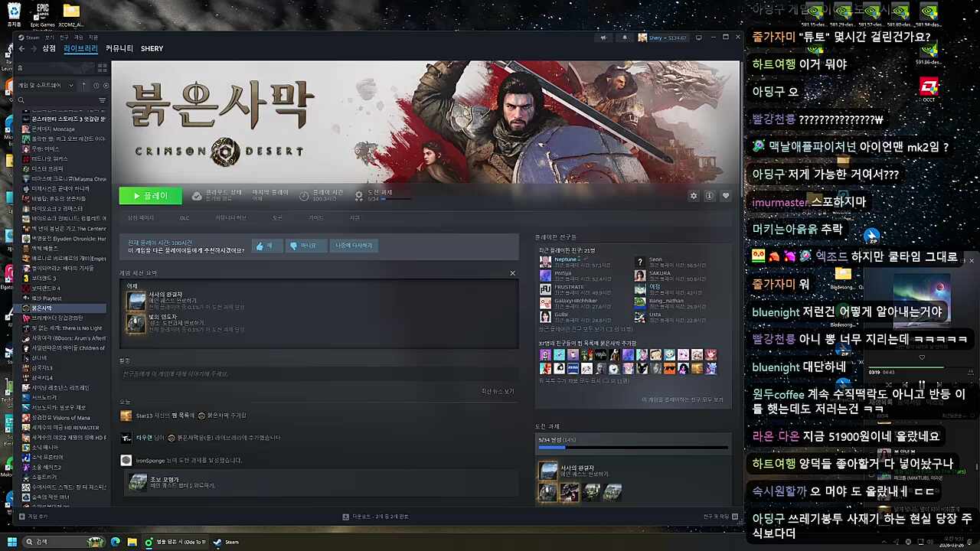The height and width of the screenshot is (551, 980).
Task: Click 최신 뉴스 보기 (view latest news) link
Action: [498, 391]
